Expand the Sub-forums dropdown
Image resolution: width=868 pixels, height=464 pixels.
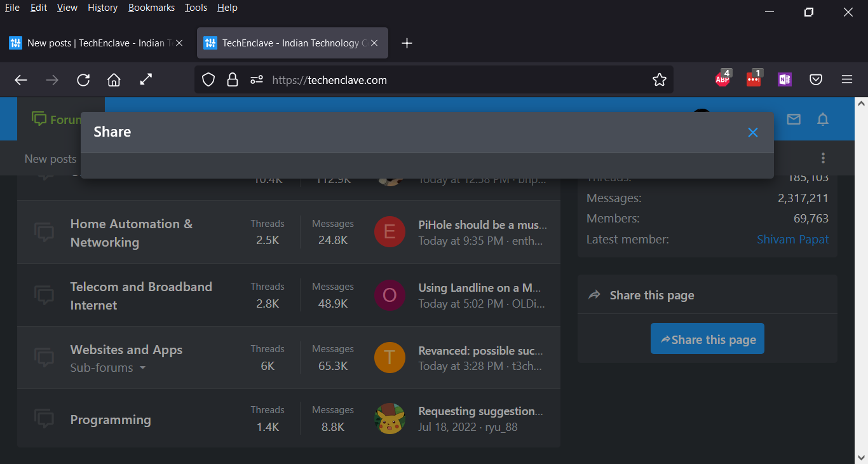(x=108, y=367)
